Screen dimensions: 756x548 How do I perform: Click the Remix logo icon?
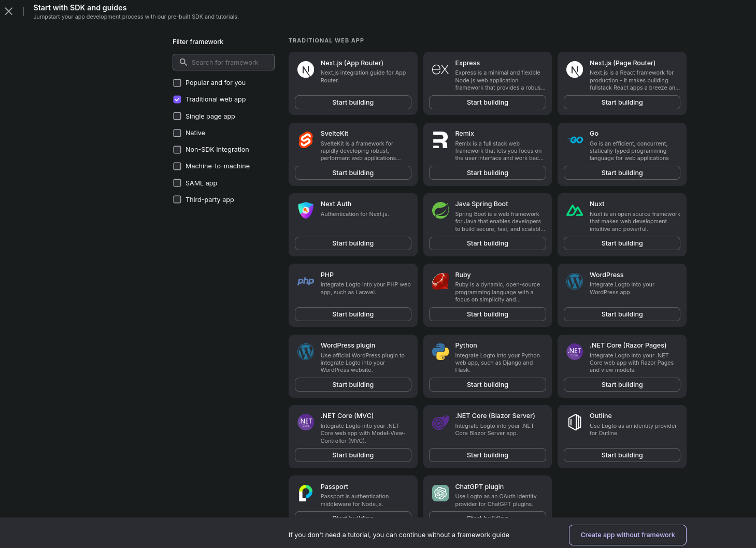[x=440, y=140]
